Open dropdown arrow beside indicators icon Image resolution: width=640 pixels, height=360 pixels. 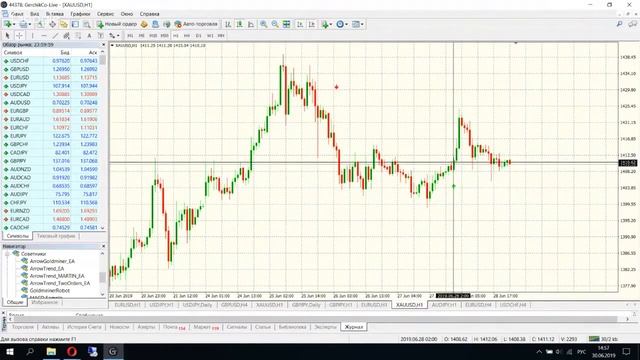[331, 24]
